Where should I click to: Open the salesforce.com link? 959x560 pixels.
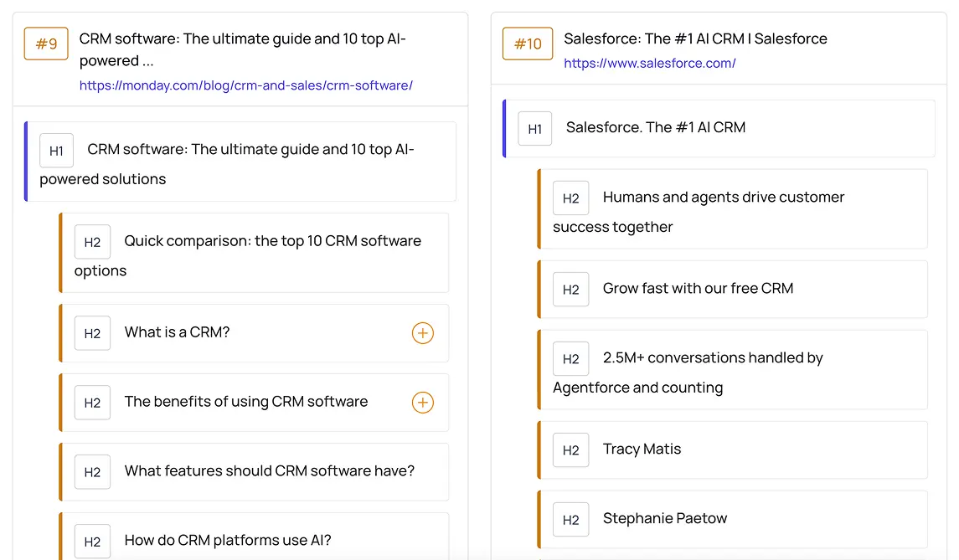click(650, 63)
